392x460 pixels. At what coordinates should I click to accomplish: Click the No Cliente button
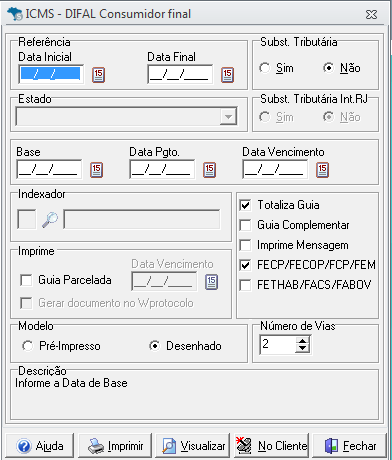pyautogui.click(x=271, y=446)
